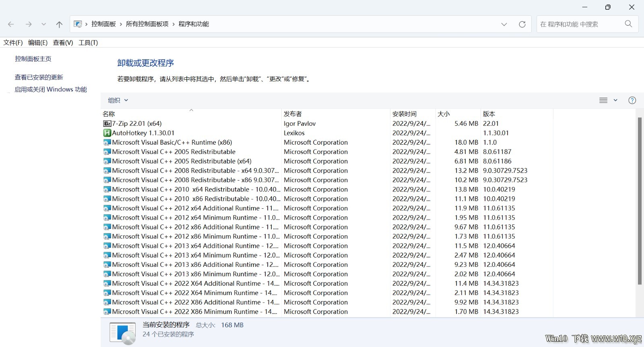Screen dimensions: 644x347
Task: Open the 查看(V) menu
Action: 63,43
